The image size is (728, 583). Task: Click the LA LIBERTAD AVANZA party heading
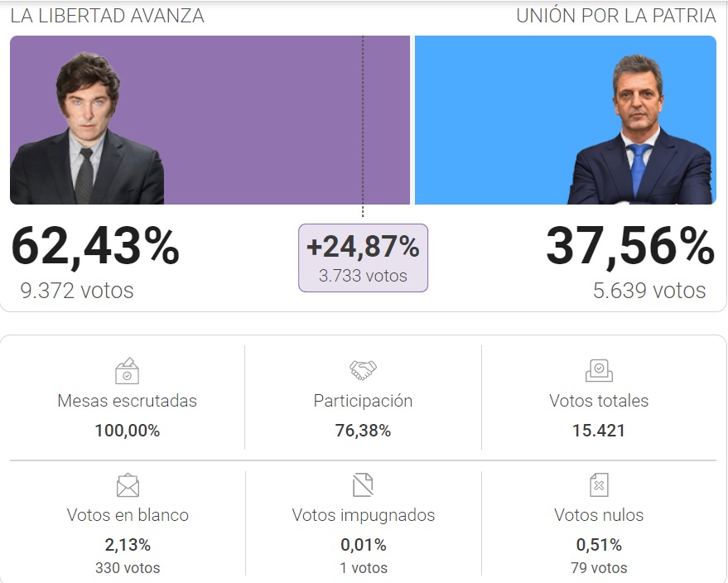pos(107,16)
